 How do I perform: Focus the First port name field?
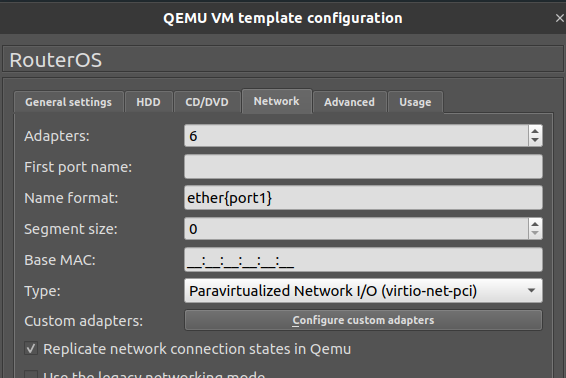[363, 166]
